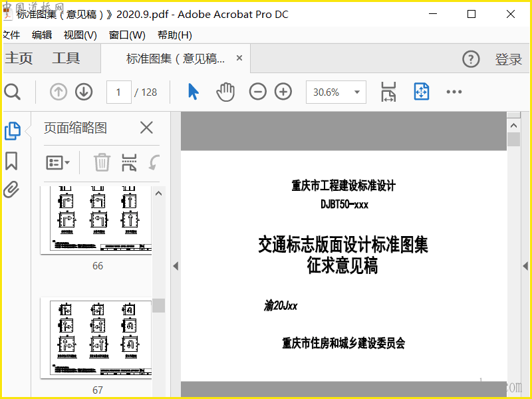Image resolution: width=532 pixels, height=399 pixels.
Task: Zoom in with plus button
Action: coord(283,92)
